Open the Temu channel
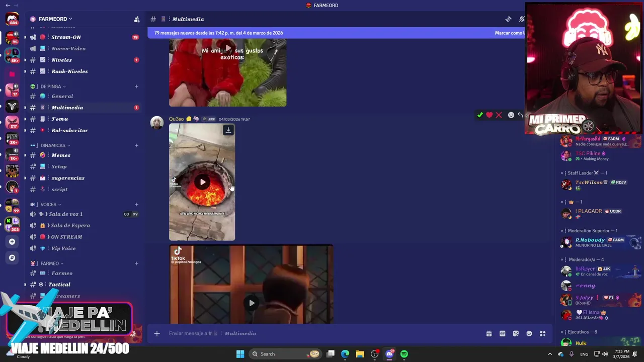This screenshot has height=362, width=644. pyautogui.click(x=84, y=119)
